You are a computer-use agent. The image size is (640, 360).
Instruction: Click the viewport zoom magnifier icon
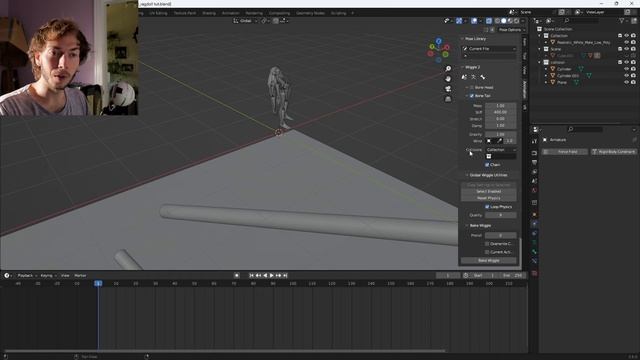pyautogui.click(x=448, y=69)
